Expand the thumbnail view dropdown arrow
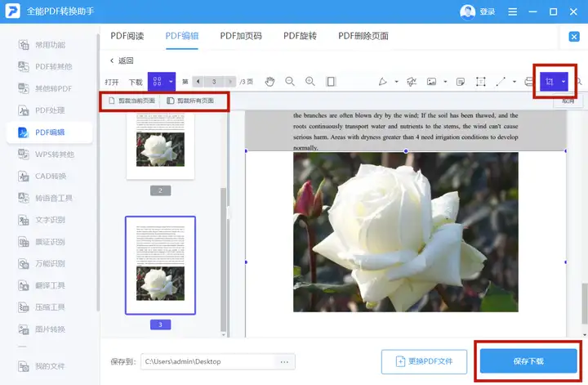588x385 pixels. [171, 82]
